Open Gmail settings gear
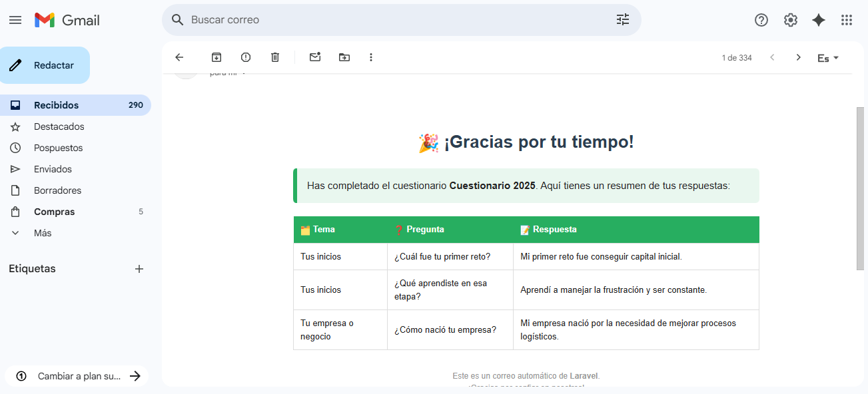The width and height of the screenshot is (868, 394). [791, 20]
